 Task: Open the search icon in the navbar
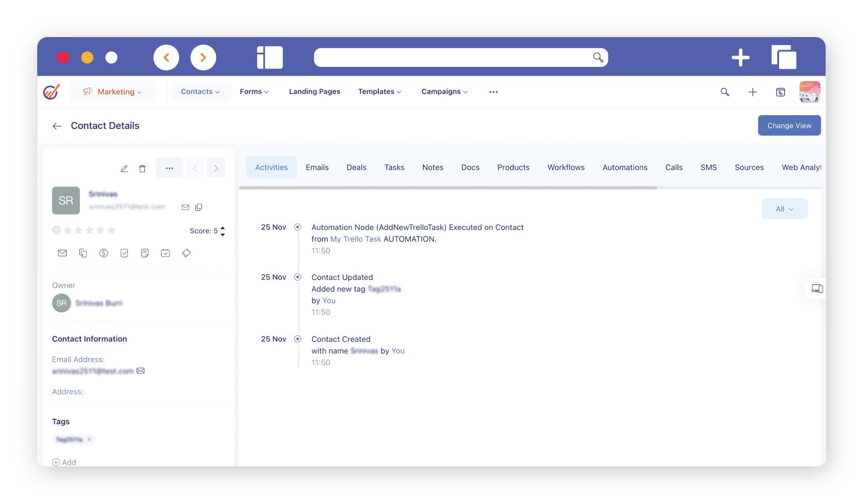click(x=725, y=92)
